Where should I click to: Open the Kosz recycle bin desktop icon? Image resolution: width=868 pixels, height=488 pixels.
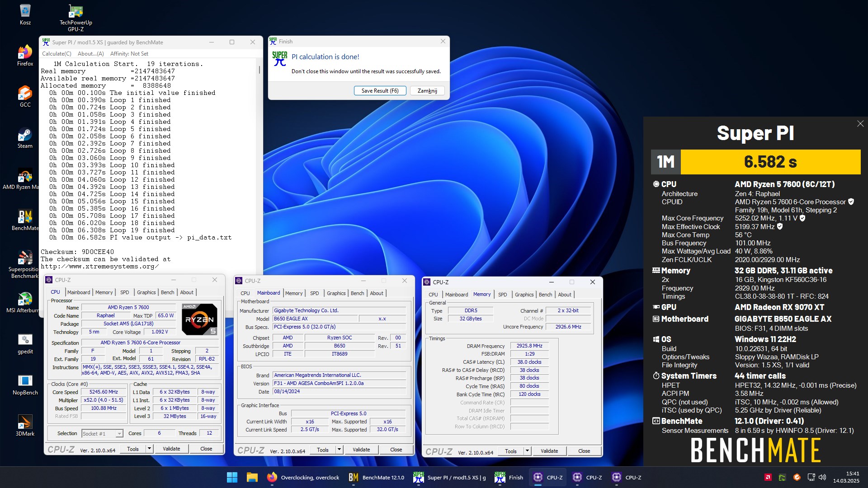pyautogui.click(x=25, y=14)
